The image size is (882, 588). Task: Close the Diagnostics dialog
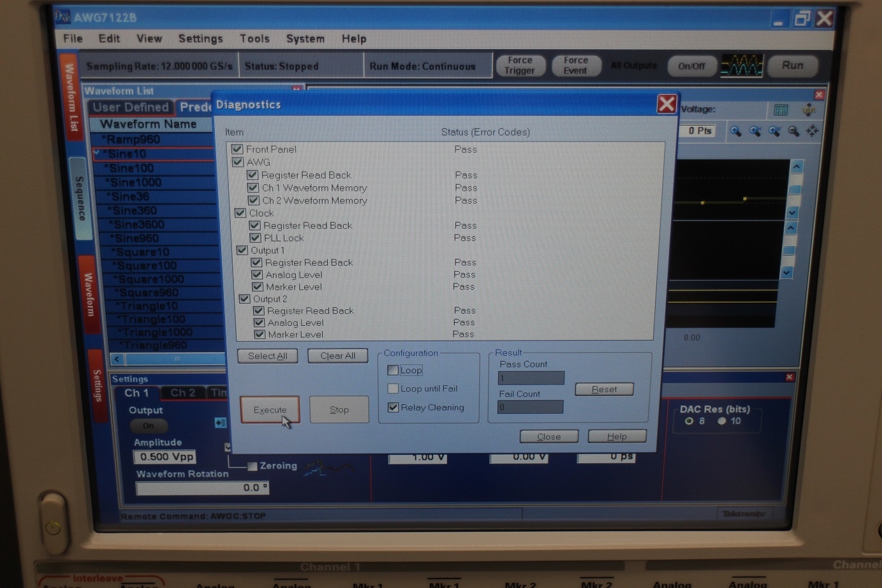[666, 104]
